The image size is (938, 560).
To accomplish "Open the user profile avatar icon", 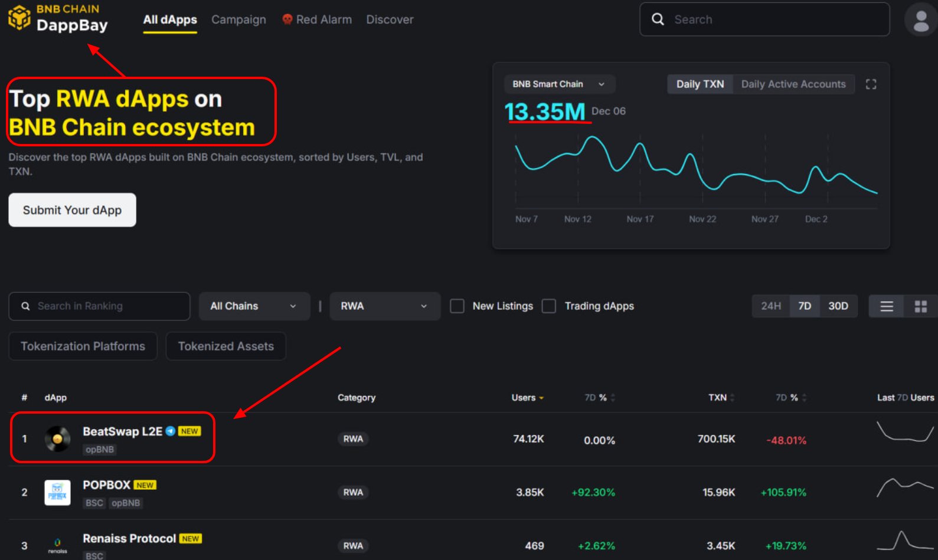I will 920,20.
